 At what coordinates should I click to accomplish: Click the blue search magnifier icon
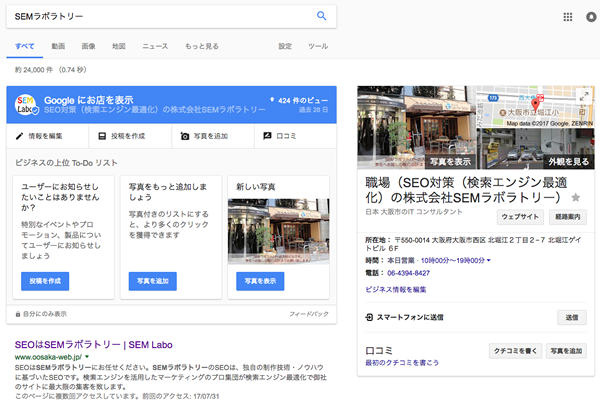coord(321,16)
